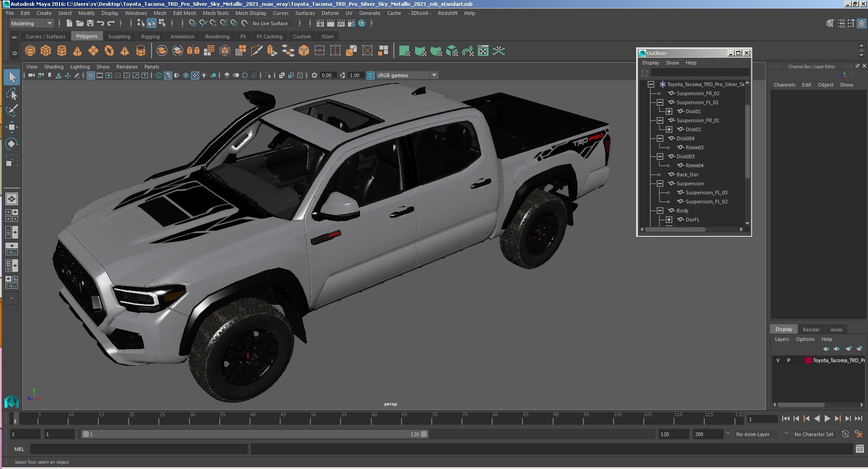868x469 pixels.
Task: Open the Render View clapperboard icon
Action: (x=320, y=23)
